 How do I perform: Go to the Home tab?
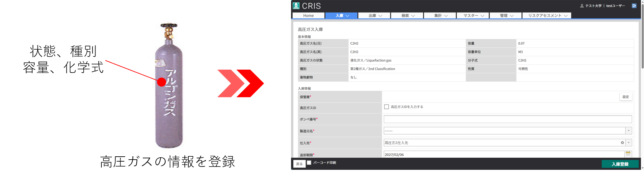[x=309, y=15]
